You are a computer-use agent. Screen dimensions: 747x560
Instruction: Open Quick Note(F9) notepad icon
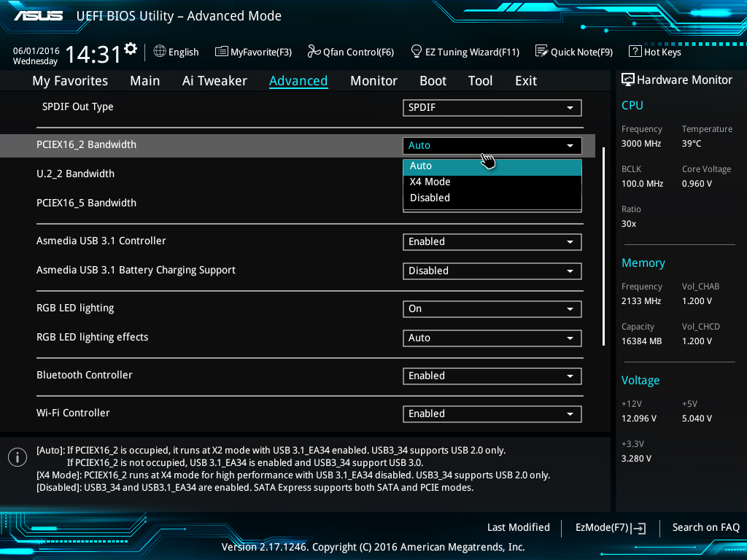click(x=541, y=51)
